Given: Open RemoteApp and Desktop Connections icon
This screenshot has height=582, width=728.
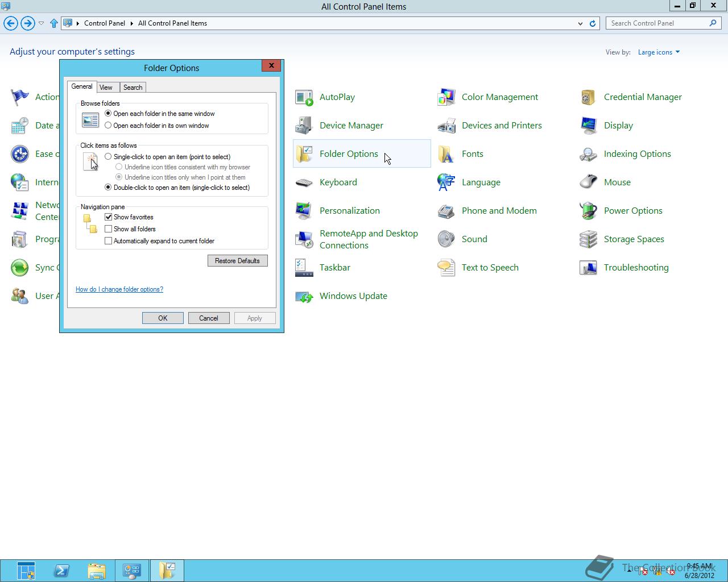Looking at the screenshot, I should pyautogui.click(x=304, y=239).
